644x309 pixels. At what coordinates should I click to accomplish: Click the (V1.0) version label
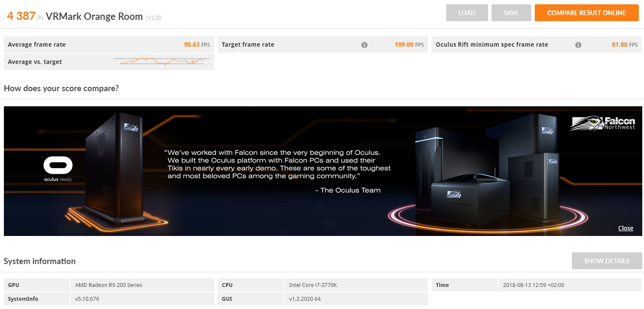(153, 18)
